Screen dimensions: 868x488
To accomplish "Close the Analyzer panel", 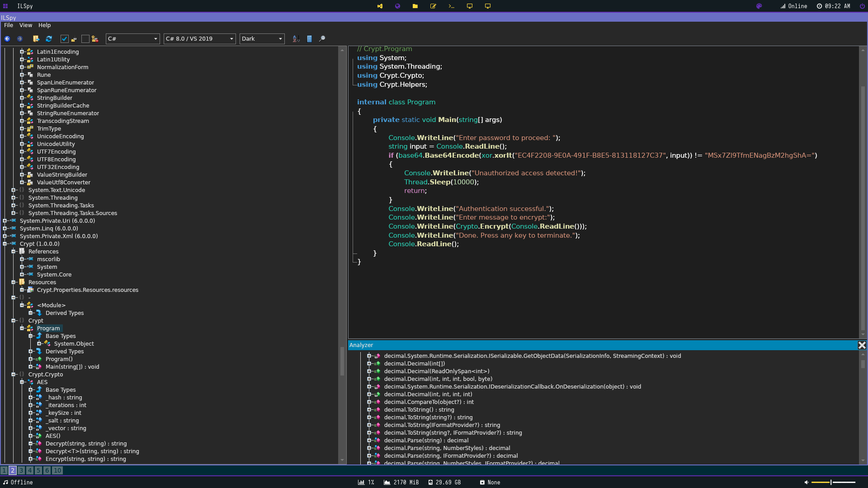I will [862, 345].
